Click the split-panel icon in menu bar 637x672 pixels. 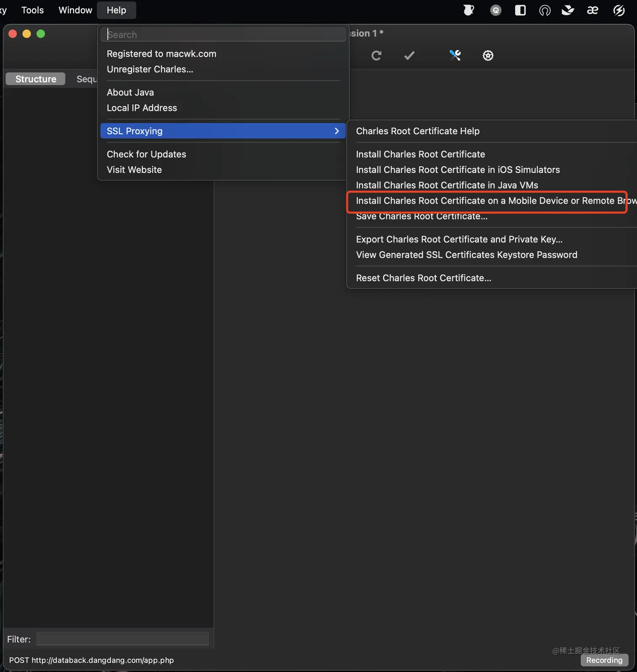point(520,10)
